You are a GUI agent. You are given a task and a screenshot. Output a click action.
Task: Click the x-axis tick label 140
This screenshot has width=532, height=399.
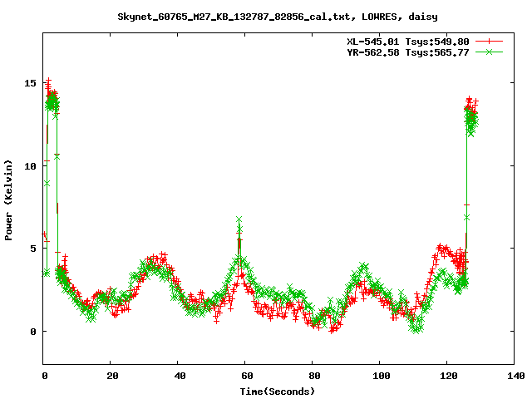coord(516,376)
